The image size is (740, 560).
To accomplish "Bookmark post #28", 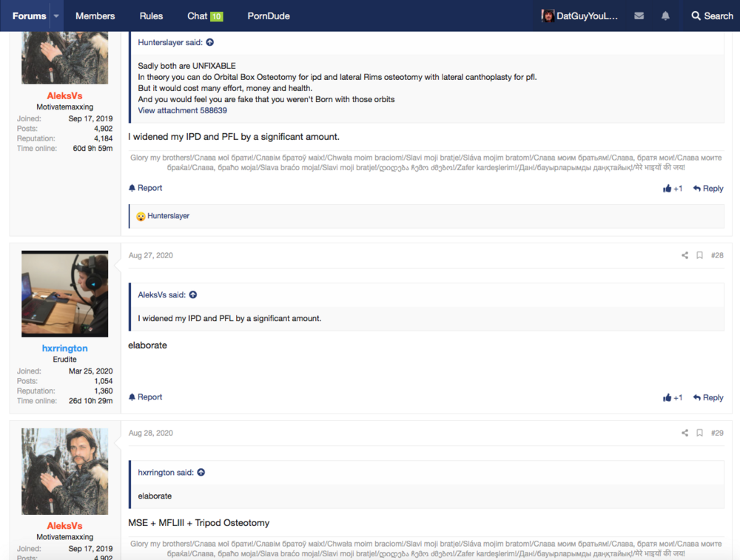I will click(699, 255).
